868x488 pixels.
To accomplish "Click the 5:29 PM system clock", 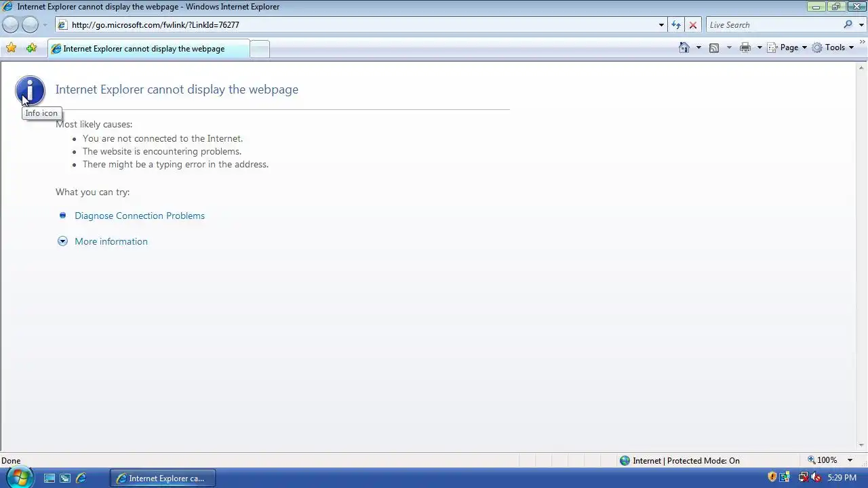I will (x=842, y=478).
